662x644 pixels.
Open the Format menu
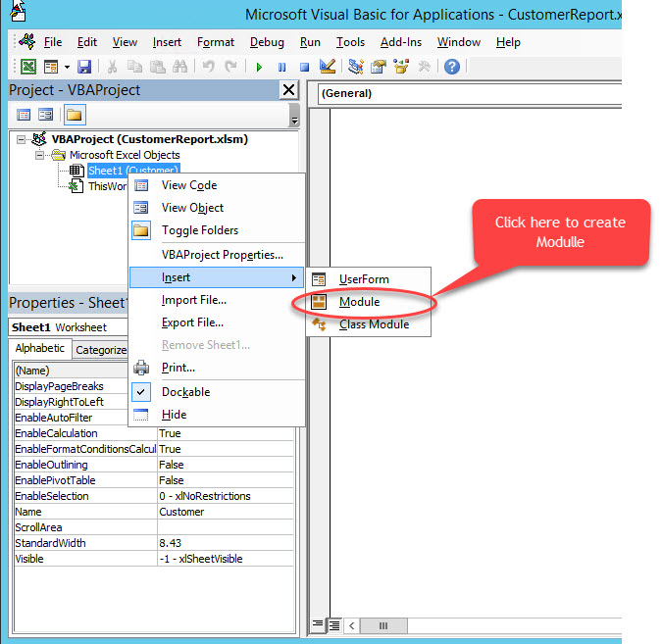(216, 42)
